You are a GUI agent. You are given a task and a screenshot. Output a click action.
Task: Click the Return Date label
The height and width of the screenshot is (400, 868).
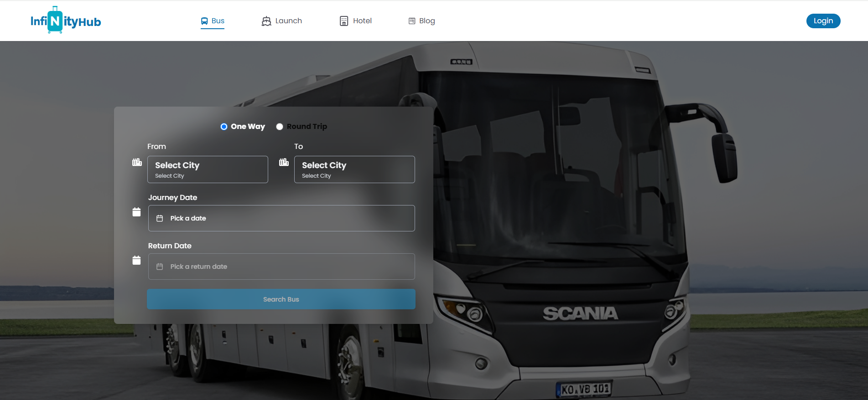point(170,246)
